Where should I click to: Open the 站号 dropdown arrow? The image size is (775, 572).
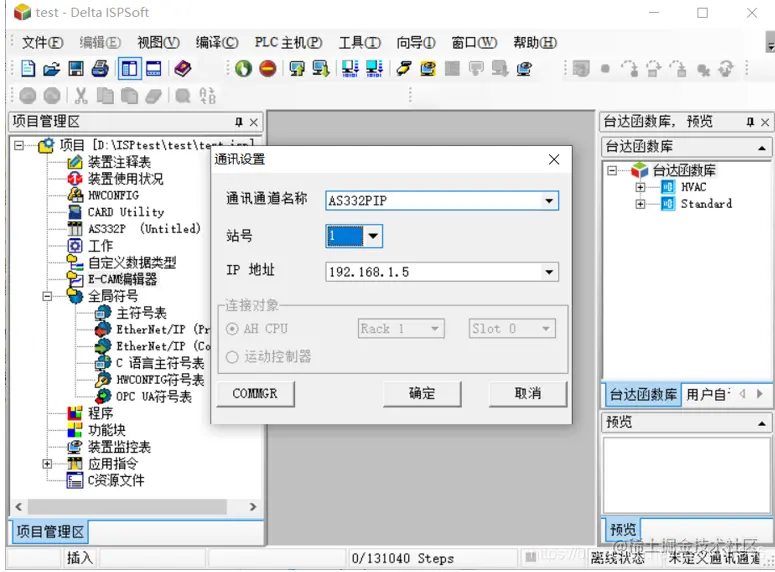click(x=373, y=236)
